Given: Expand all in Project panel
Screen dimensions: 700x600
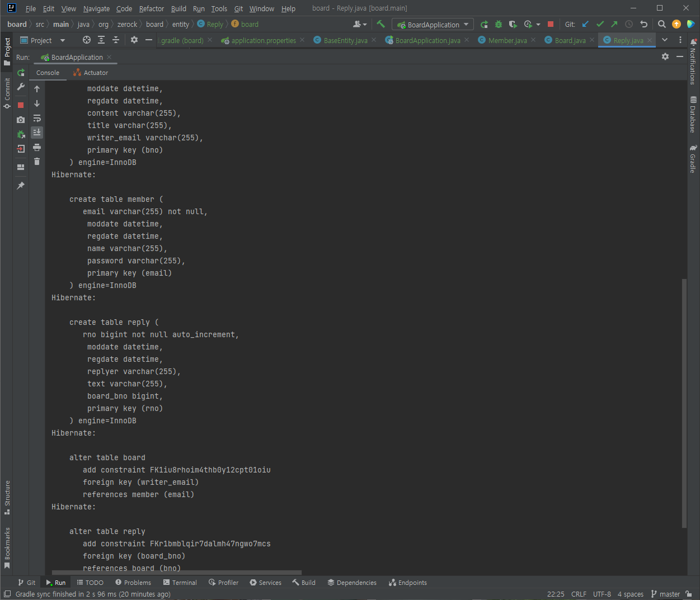Looking at the screenshot, I should (101, 40).
